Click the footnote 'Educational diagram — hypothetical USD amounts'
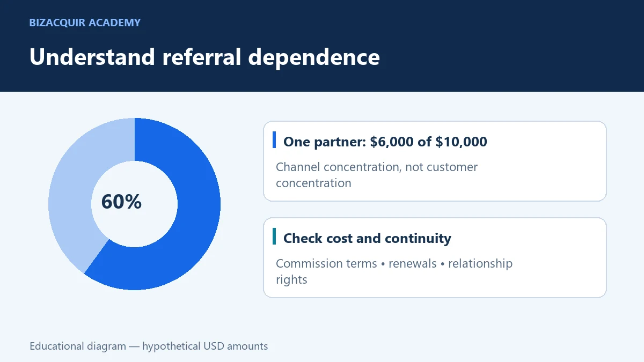The image size is (644, 362). point(149,346)
